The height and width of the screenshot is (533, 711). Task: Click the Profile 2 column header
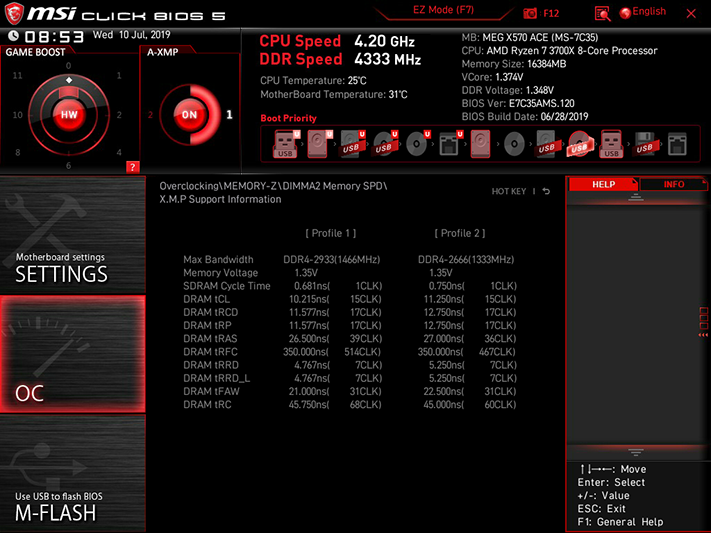tap(460, 233)
